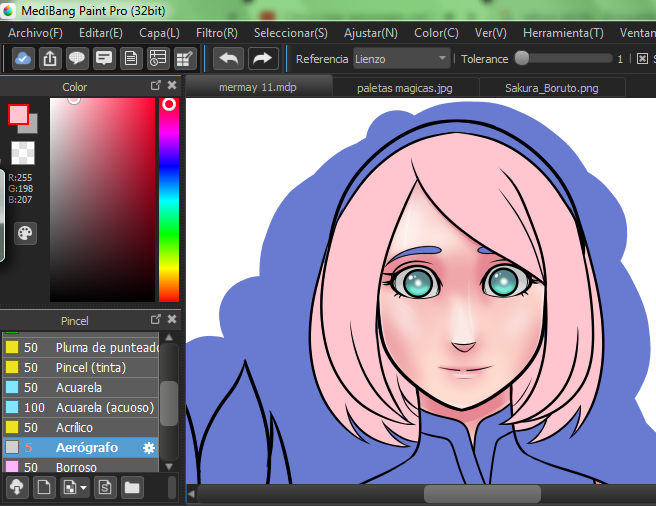Select the Acrílico brush
Image resolution: width=656 pixels, height=506 pixels.
pos(81,428)
